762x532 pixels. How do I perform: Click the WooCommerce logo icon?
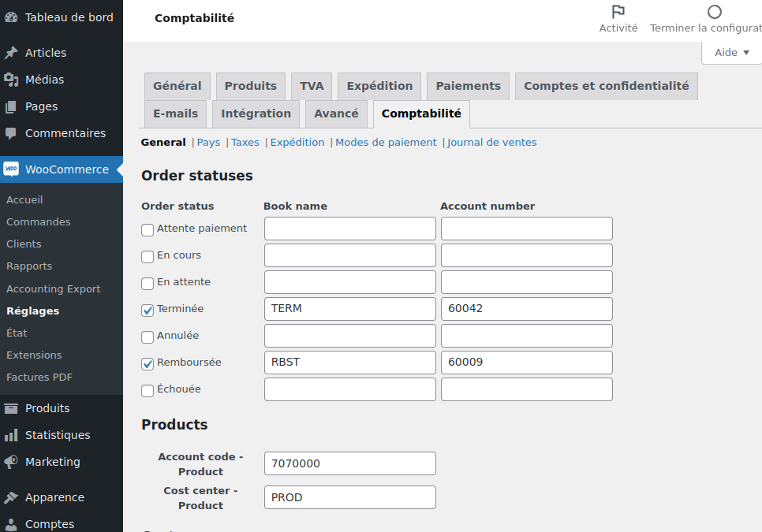tap(11, 169)
